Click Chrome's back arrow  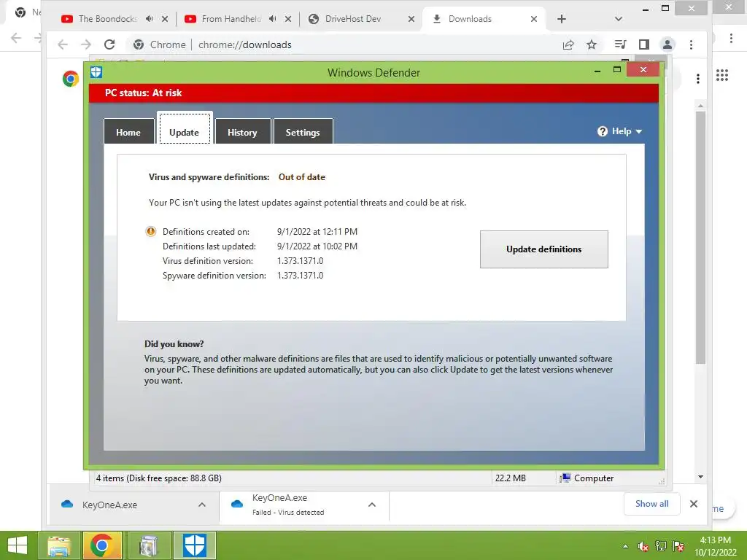[x=63, y=44]
